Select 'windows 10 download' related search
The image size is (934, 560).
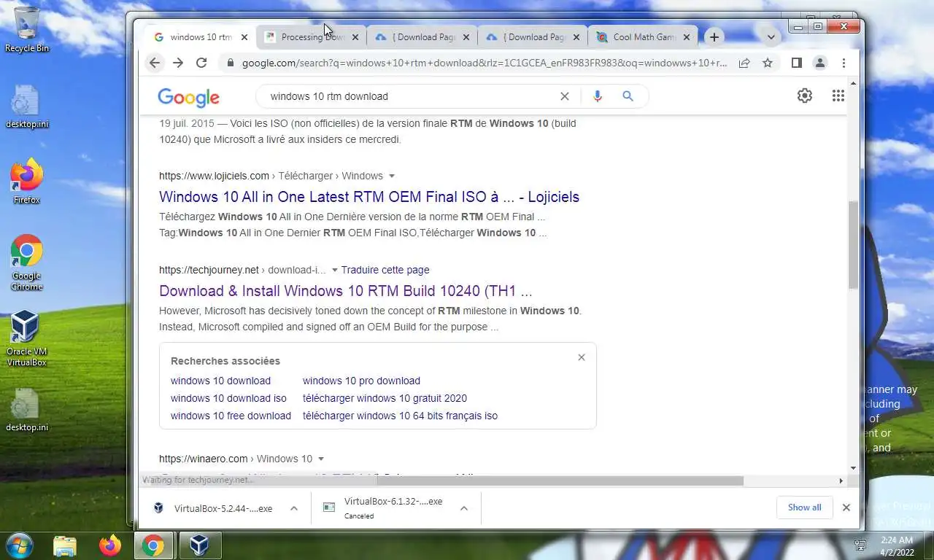pyautogui.click(x=220, y=381)
